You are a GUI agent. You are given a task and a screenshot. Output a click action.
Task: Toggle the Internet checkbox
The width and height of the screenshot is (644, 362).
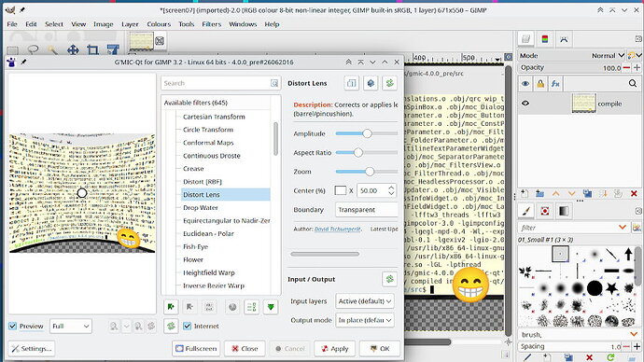pos(188,326)
